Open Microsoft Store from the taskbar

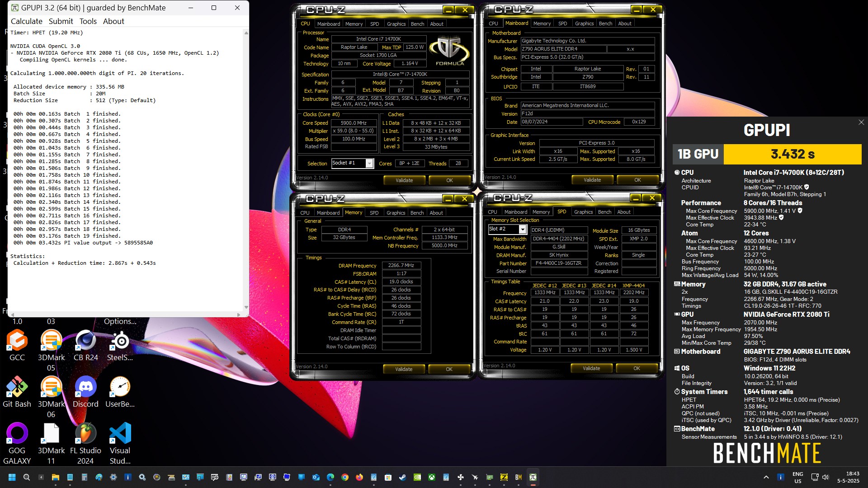[x=388, y=477]
